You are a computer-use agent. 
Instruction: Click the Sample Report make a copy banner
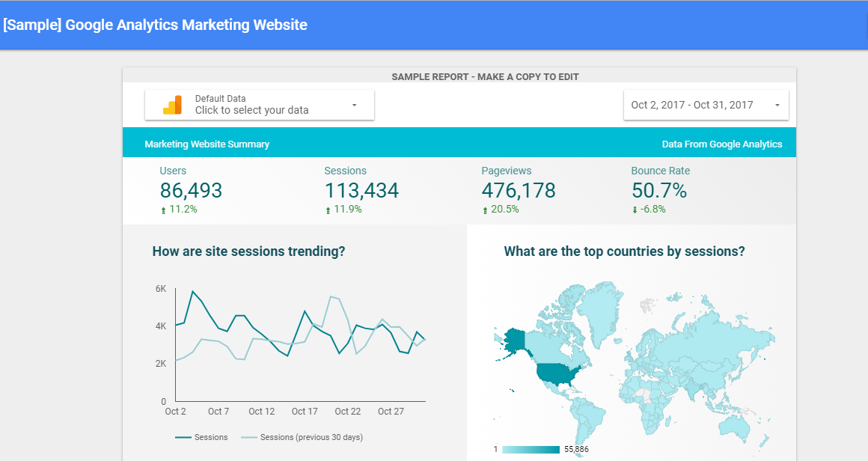485,76
